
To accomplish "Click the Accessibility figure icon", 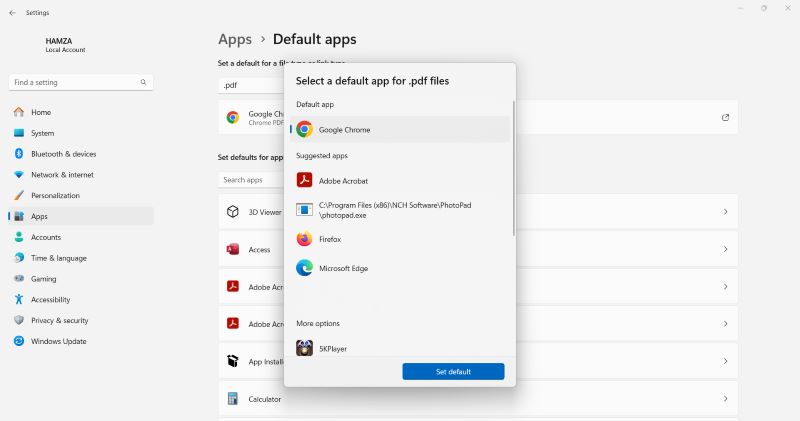I will click(x=19, y=300).
